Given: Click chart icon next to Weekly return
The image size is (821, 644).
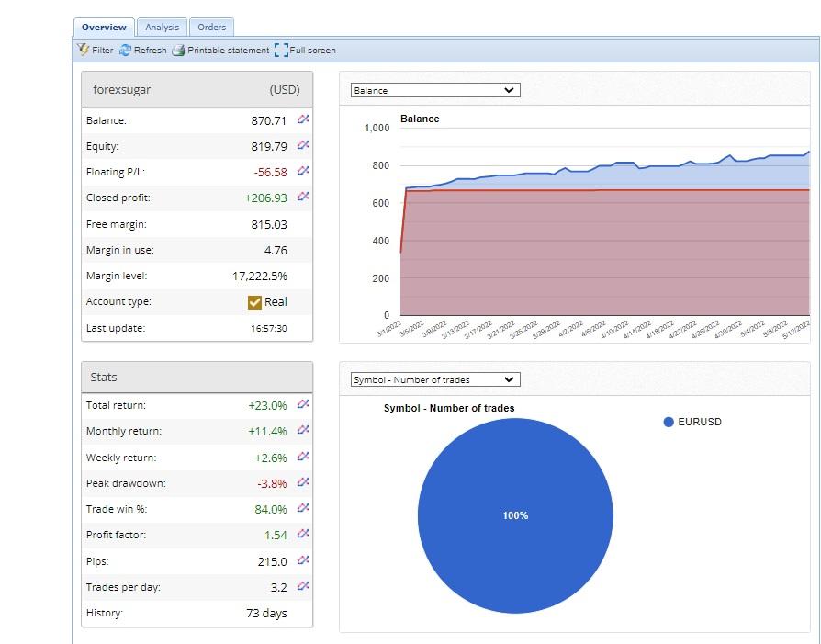Looking at the screenshot, I should point(303,457).
